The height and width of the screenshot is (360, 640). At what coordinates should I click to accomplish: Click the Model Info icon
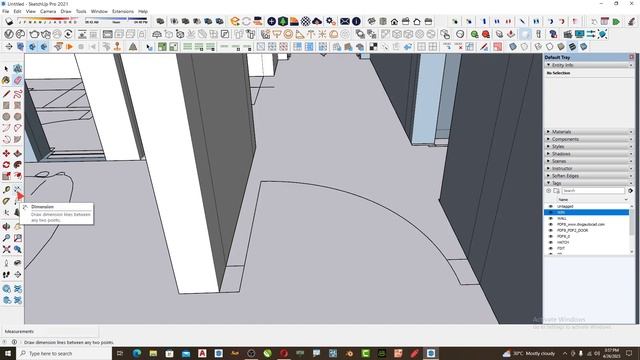click(356, 21)
